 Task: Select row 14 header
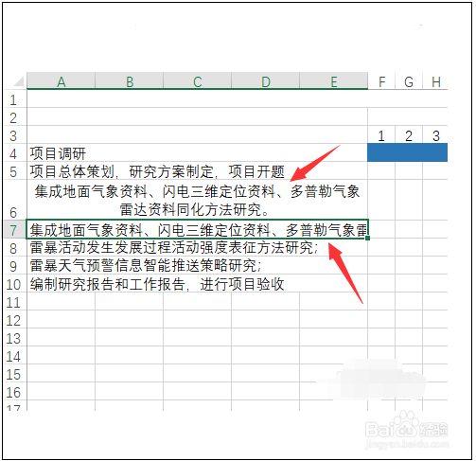[14, 355]
